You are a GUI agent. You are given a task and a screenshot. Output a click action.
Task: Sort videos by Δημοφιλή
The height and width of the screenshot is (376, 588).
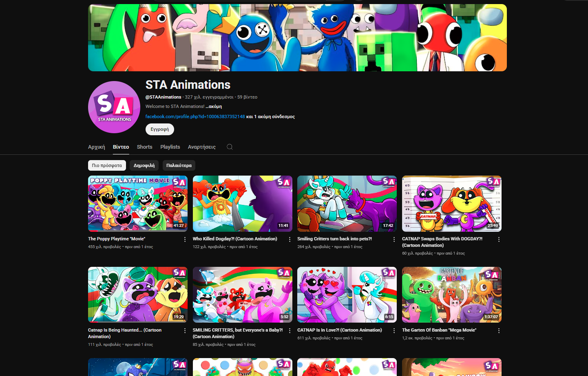point(144,165)
